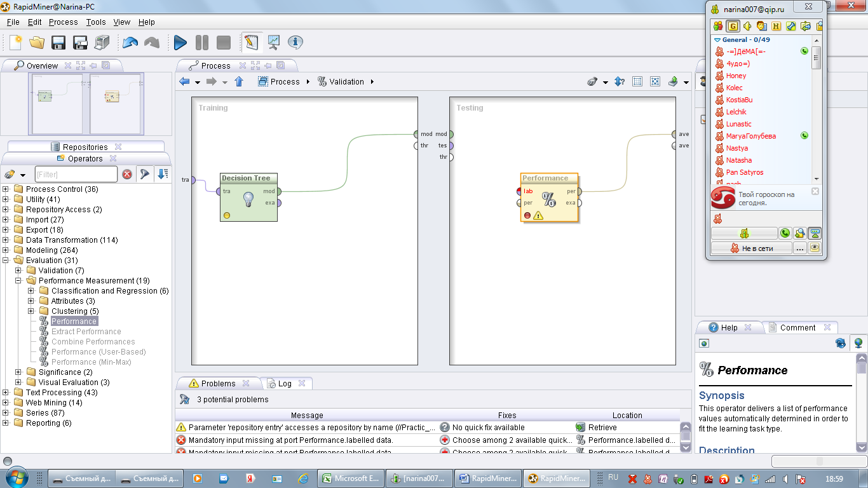Expand the Validation (7) subfolder
Viewport: 868px width, 488px height.
[18, 271]
